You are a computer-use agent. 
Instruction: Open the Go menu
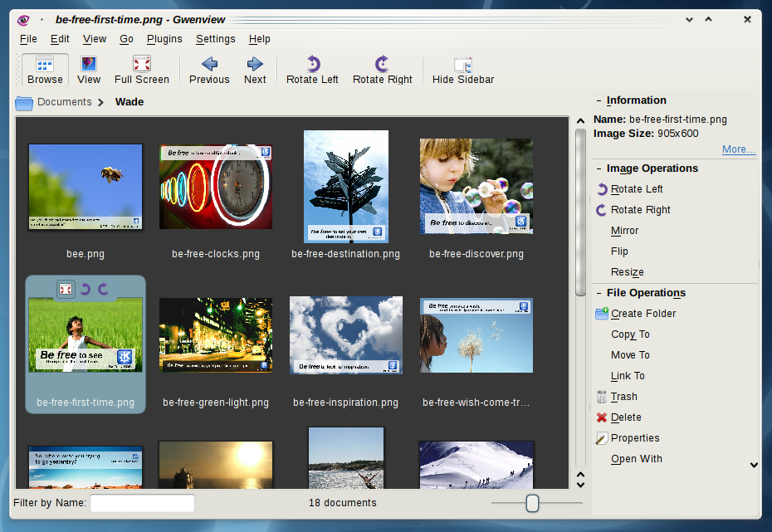pos(126,39)
